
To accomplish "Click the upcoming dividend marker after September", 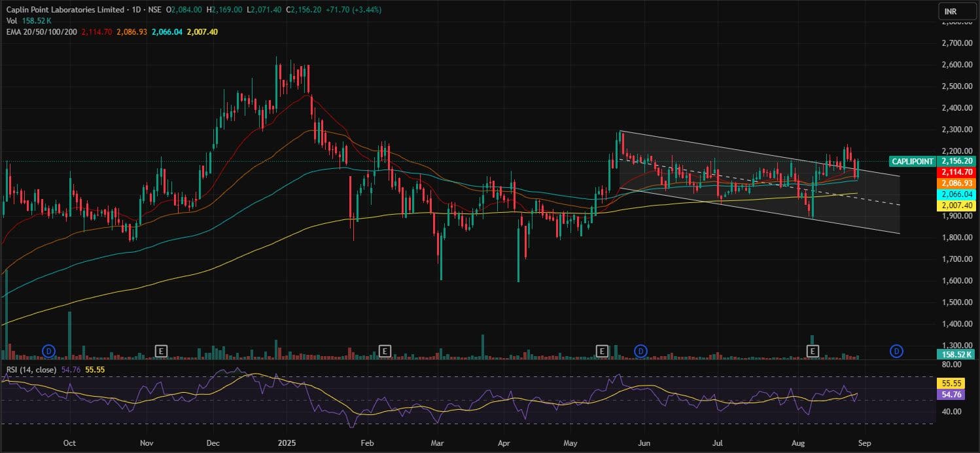I will [x=897, y=352].
